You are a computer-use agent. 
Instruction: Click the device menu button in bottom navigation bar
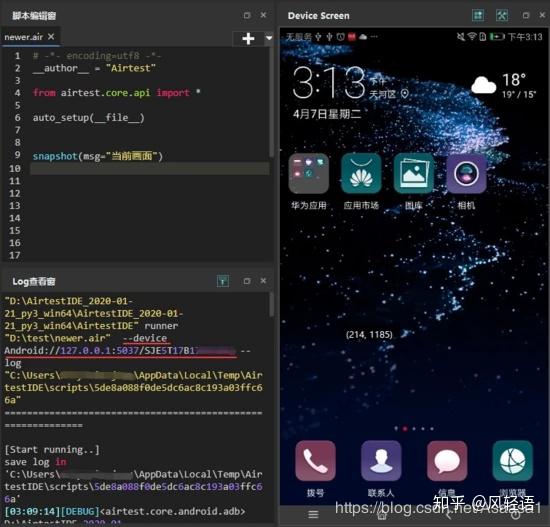[x=313, y=515]
